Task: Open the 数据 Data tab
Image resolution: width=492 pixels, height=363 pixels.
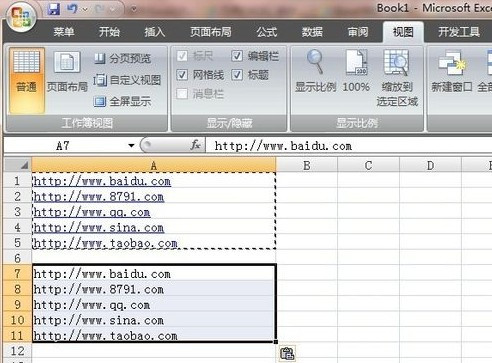Action: click(x=312, y=32)
